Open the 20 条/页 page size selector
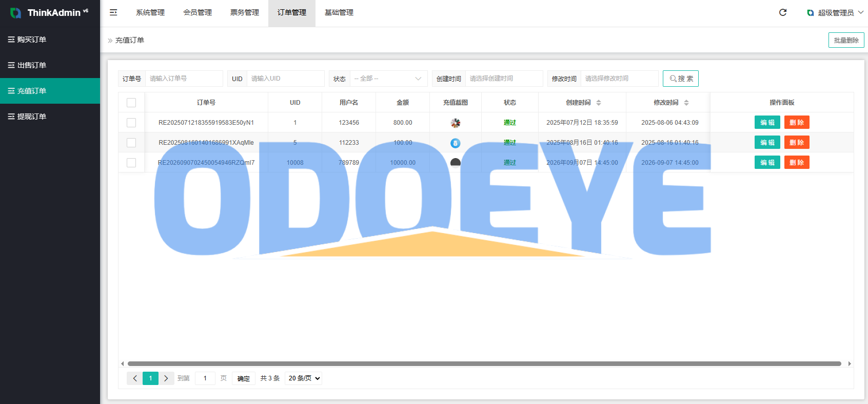Image resolution: width=868 pixels, height=404 pixels. [304, 378]
